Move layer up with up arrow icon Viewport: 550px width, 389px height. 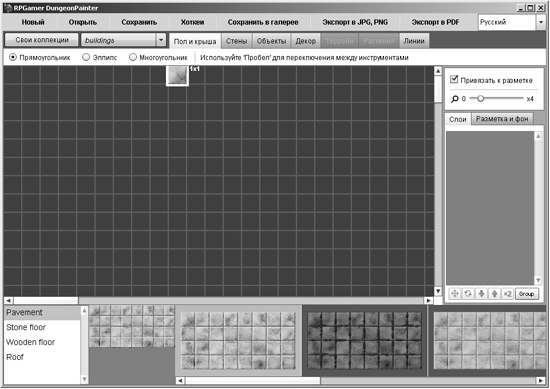[x=495, y=294]
